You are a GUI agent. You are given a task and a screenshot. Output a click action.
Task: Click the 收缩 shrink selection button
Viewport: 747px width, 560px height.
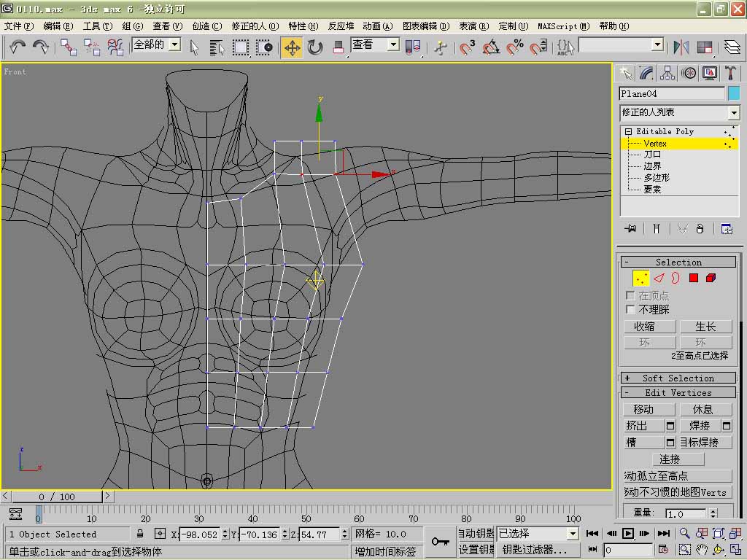click(650, 327)
